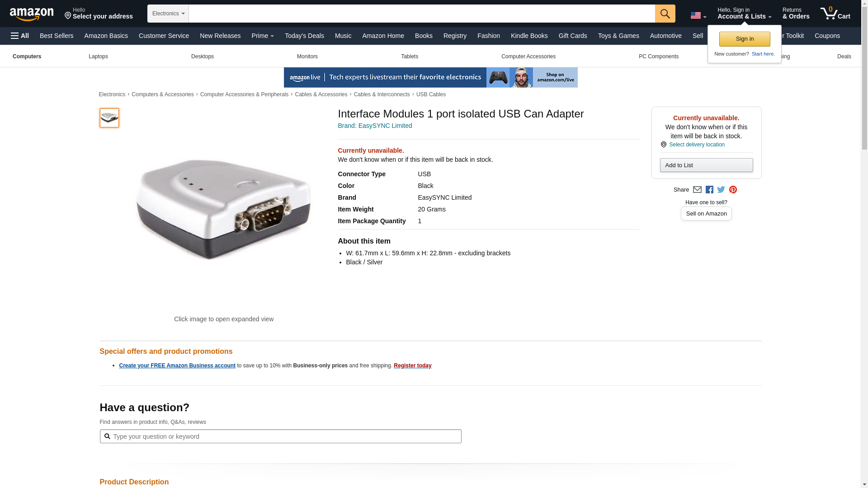Expand the Prime menu dropdown
Image resolution: width=868 pixels, height=488 pixels.
262,36
